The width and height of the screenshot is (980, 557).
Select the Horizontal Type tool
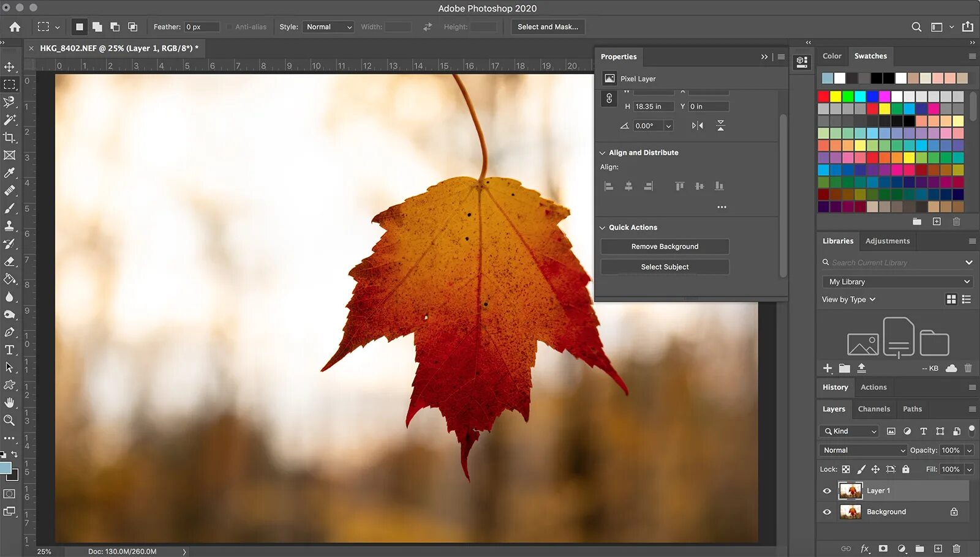9,350
